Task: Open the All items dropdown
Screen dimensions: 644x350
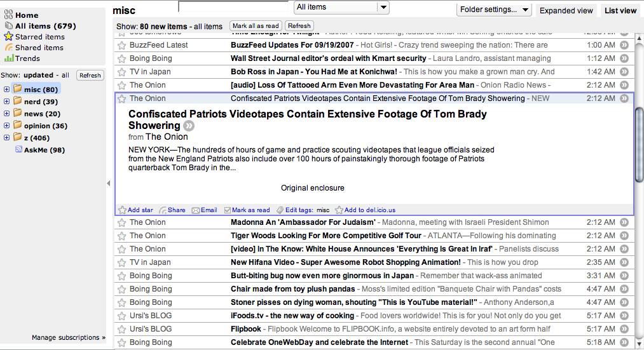Action: point(341,7)
